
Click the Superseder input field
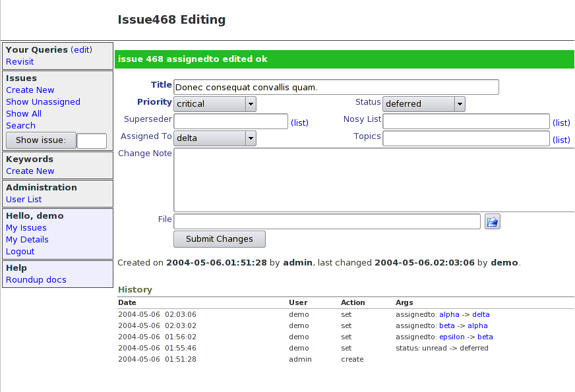click(x=231, y=121)
